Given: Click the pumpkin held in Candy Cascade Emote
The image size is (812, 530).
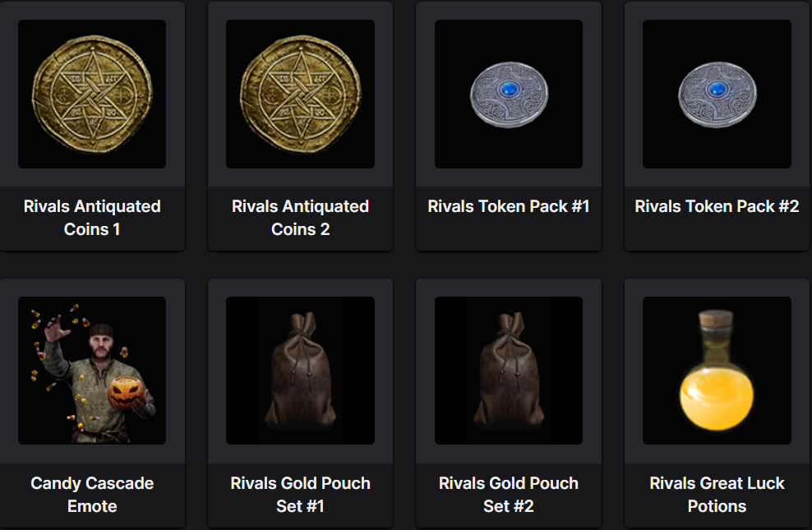Looking at the screenshot, I should tap(125, 393).
